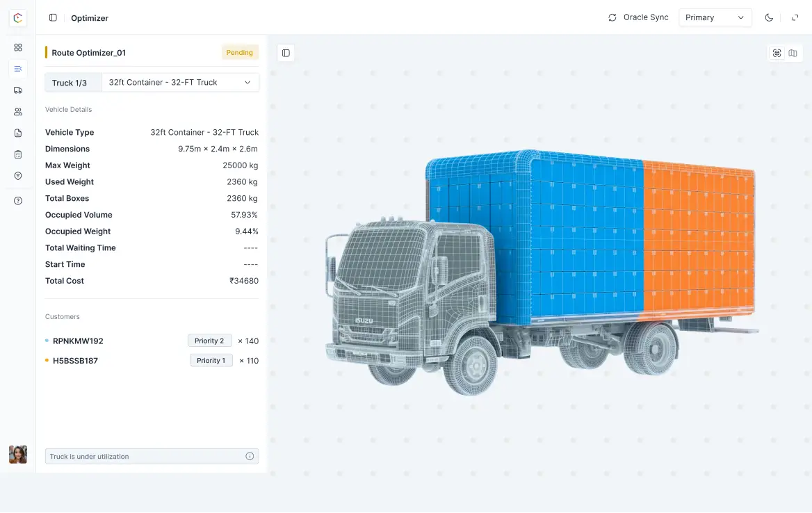Open the dashboard grid icon in sidebar
Screen dimensions: 812x513
tap(18, 47)
